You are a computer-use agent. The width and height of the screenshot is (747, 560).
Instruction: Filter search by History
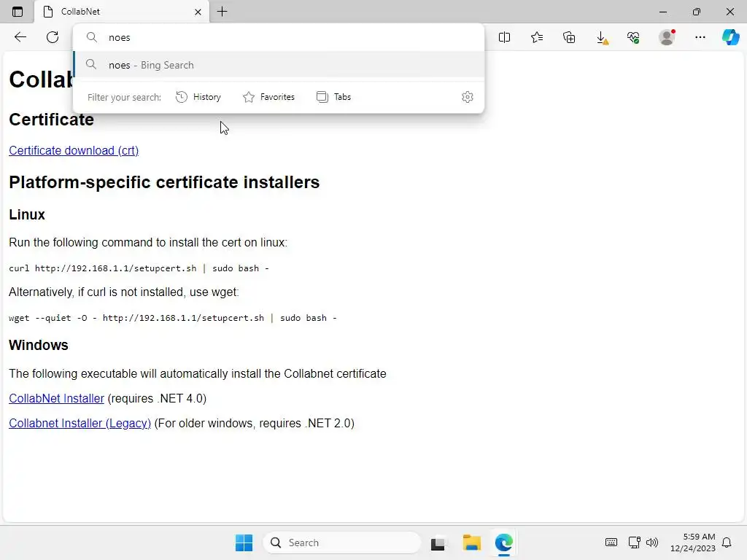coord(198,97)
